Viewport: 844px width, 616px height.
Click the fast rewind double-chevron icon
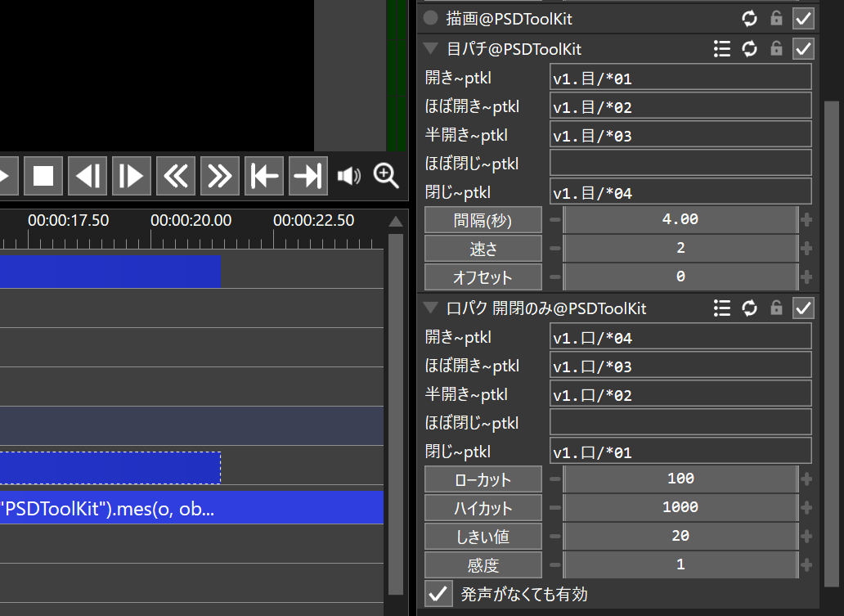click(176, 176)
